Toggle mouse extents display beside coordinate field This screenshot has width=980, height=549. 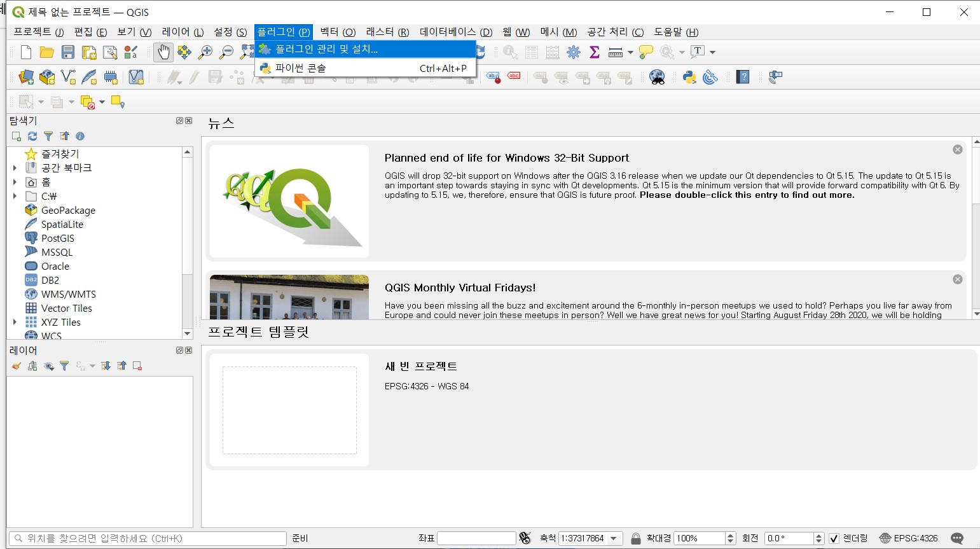coord(525,538)
